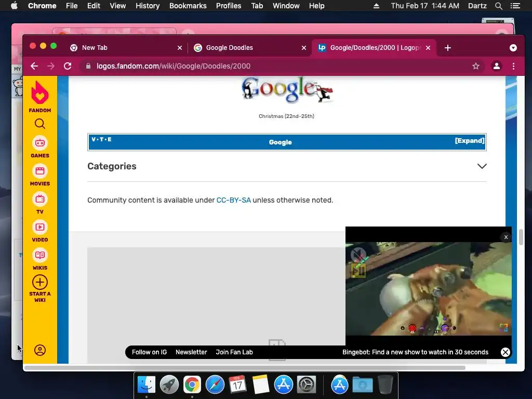Open the user profile icon in Fandom sidebar

(39, 350)
